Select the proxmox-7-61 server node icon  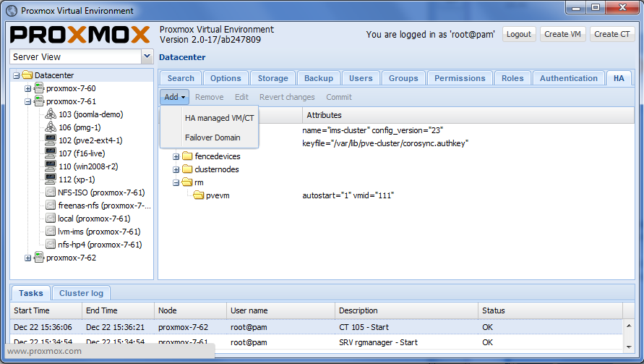pyautogui.click(x=39, y=101)
